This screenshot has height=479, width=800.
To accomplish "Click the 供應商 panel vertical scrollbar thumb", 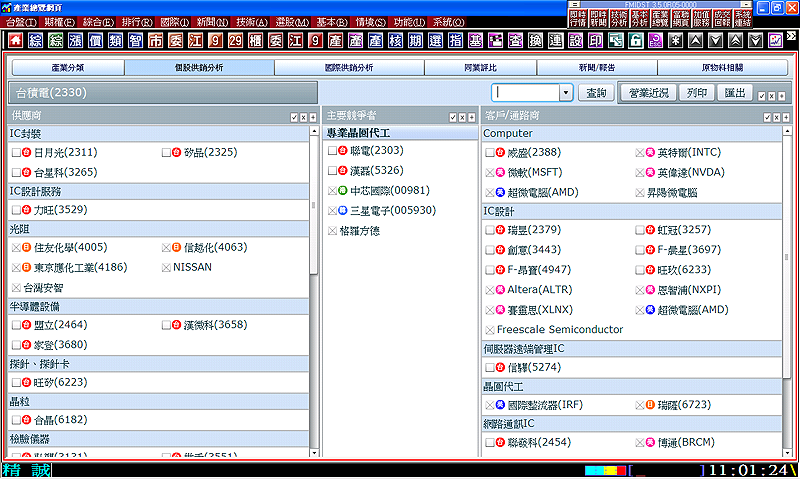I will pyautogui.click(x=314, y=206).
